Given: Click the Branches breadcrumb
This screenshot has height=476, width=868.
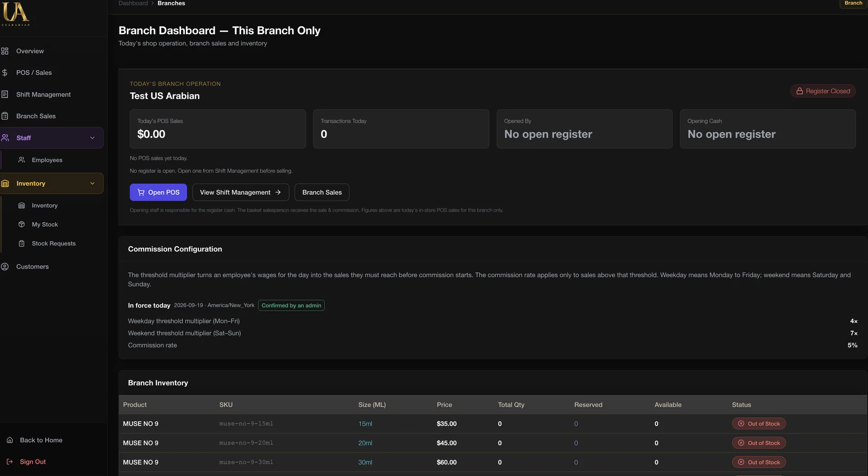Looking at the screenshot, I should (171, 3).
